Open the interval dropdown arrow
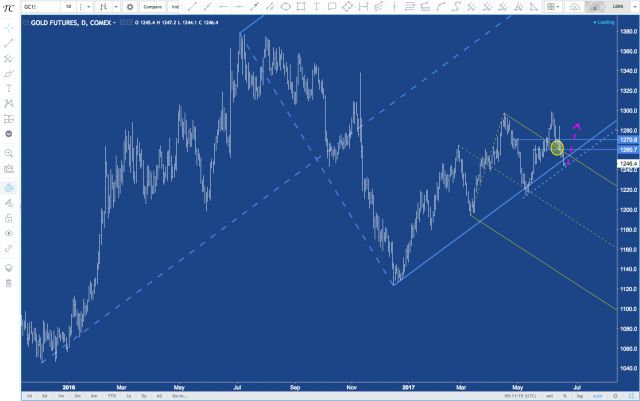The height and width of the screenshot is (401, 640). 88,7
